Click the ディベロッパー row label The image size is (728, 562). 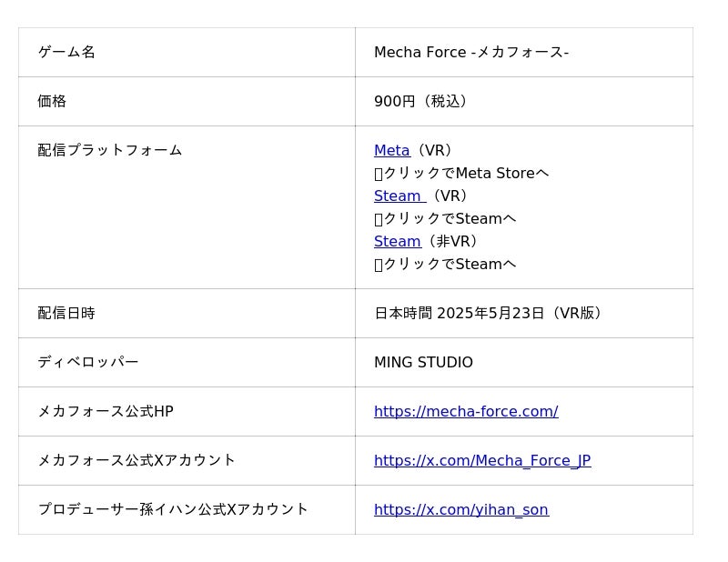click(88, 363)
